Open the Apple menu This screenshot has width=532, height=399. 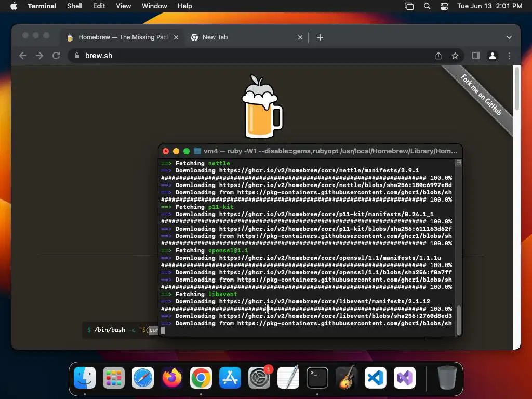pyautogui.click(x=14, y=6)
